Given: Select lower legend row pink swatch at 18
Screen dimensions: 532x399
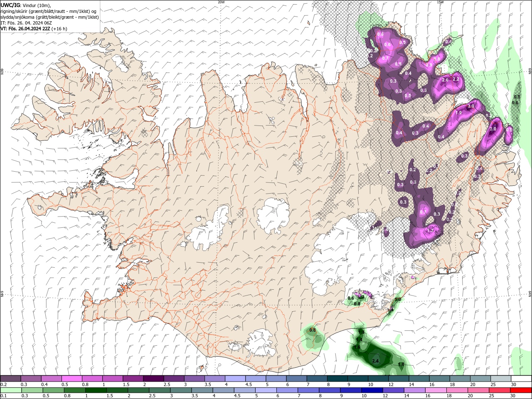Looking at the screenshot, I should click(456, 390).
